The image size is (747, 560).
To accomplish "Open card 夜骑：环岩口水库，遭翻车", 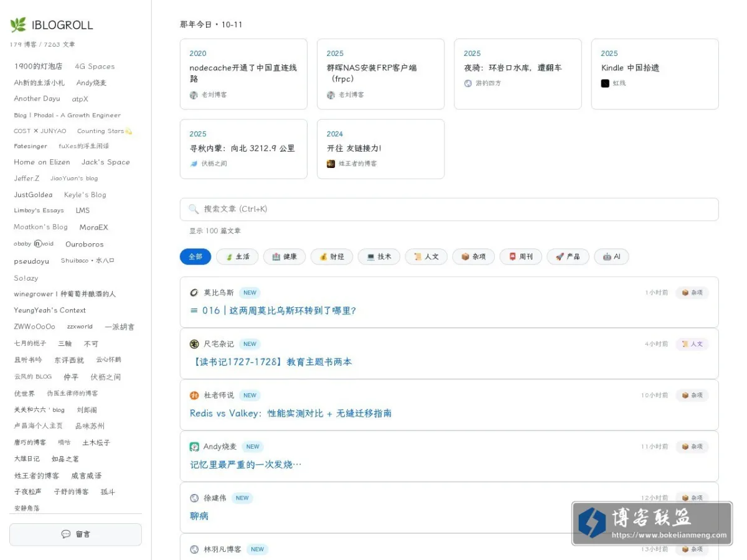I will [x=518, y=74].
